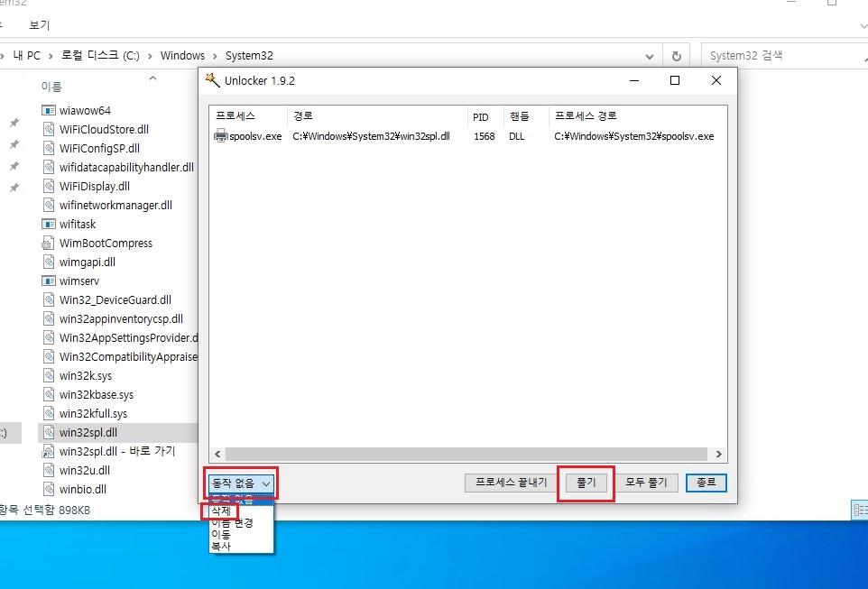Open the 동작 없음 action dropdown
Image resolution: width=868 pixels, height=589 pixels.
(x=240, y=483)
